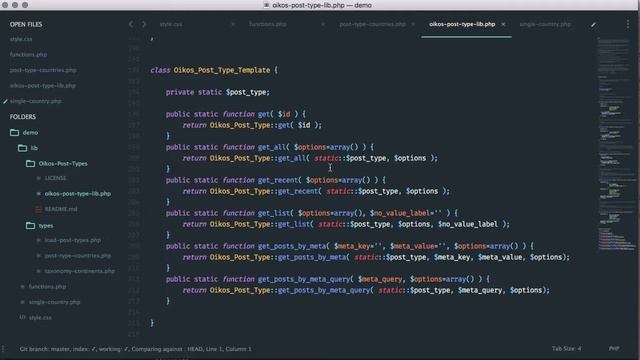Open the Tab Size: 4 selector

(x=567, y=349)
